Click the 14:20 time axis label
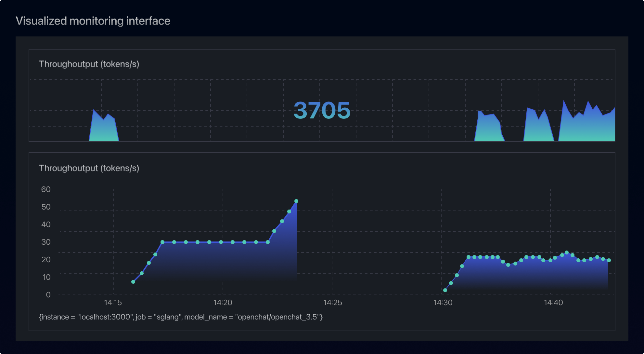644x354 pixels. (223, 303)
